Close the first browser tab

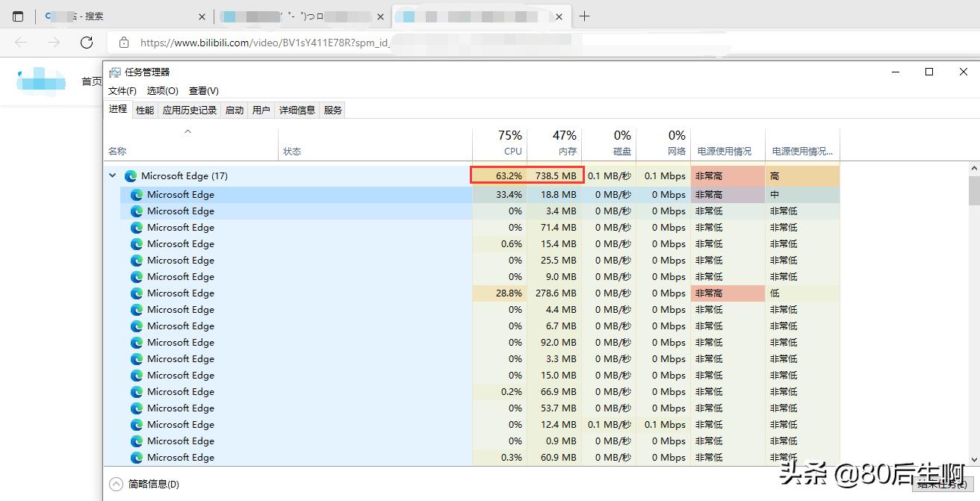coord(202,16)
